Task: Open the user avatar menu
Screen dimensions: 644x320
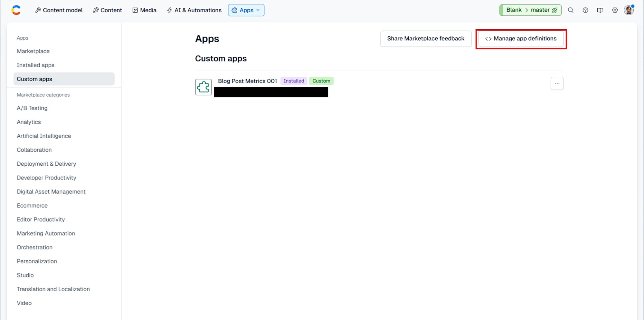Action: (x=629, y=10)
